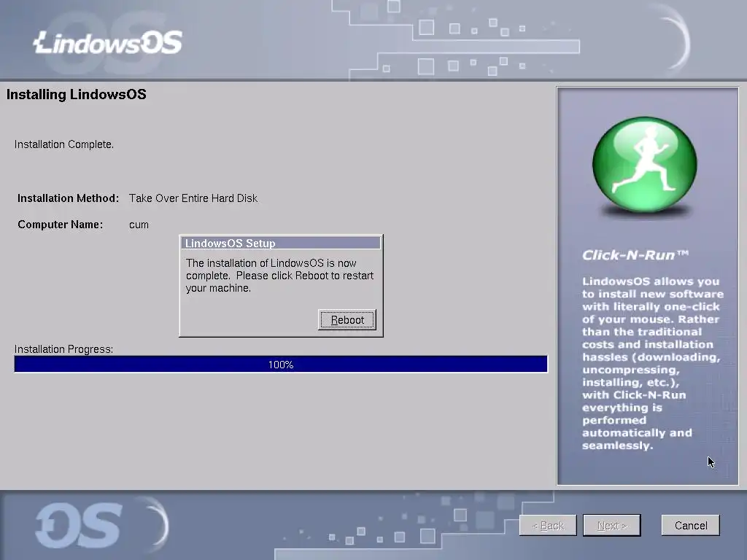Click the Click-N-Run heading in side panel
The width and height of the screenshot is (747, 560).
(635, 254)
